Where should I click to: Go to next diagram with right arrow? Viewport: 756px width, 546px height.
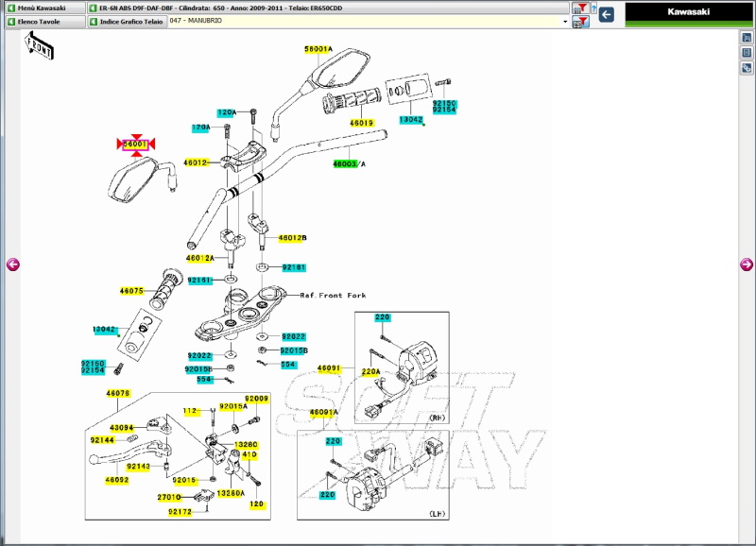[x=746, y=264]
